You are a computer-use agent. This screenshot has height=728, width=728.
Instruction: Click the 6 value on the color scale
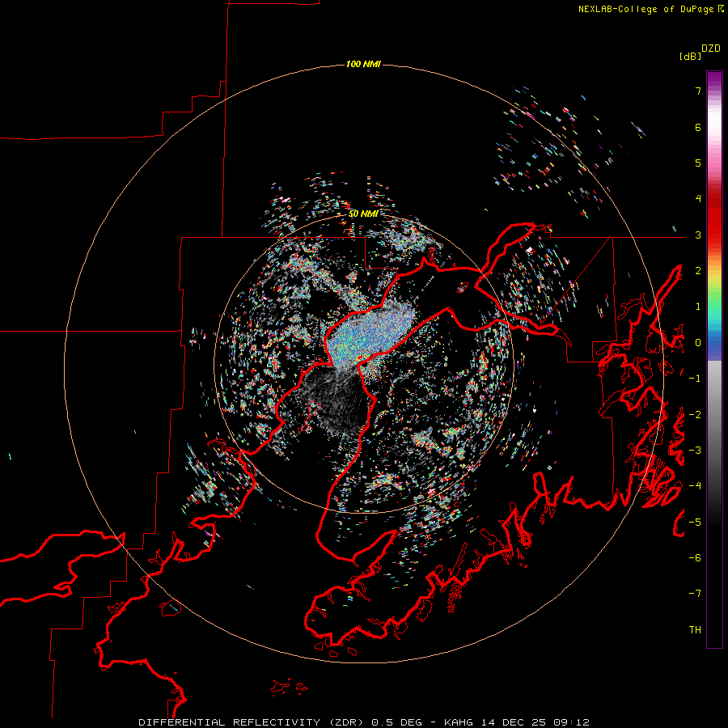[x=698, y=127]
